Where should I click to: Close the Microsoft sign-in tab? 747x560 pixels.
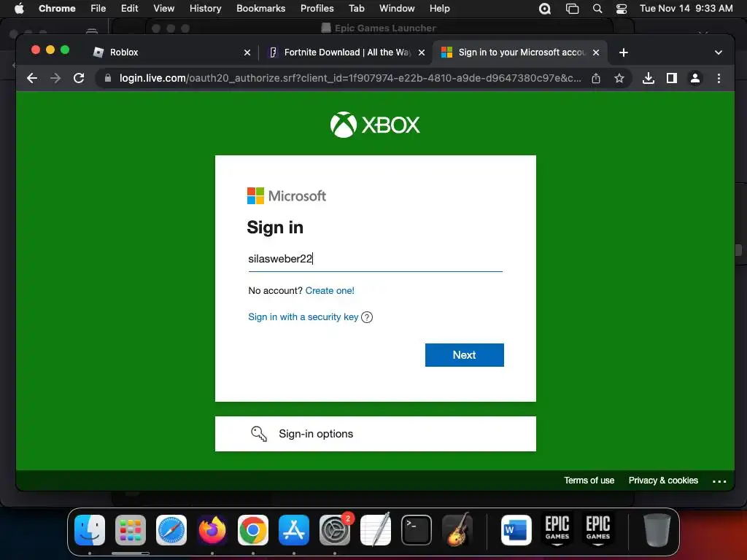pyautogui.click(x=596, y=52)
